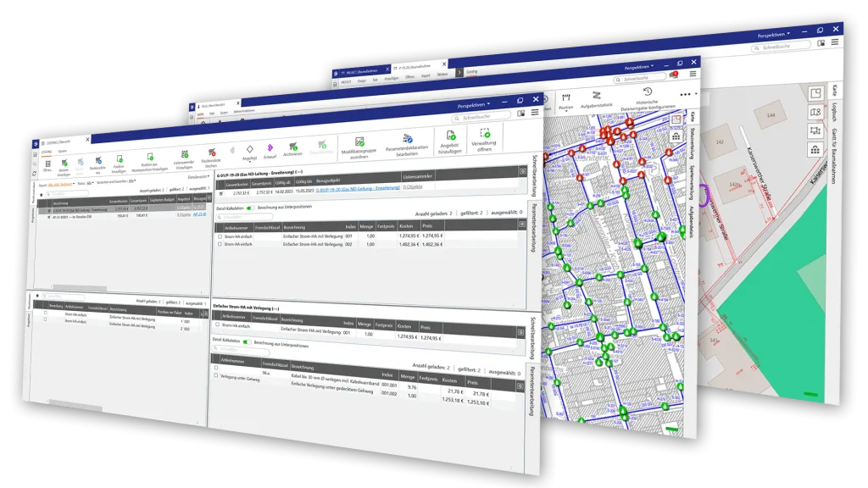
Task: Select the Entwurf status icon
Action: tap(270, 148)
